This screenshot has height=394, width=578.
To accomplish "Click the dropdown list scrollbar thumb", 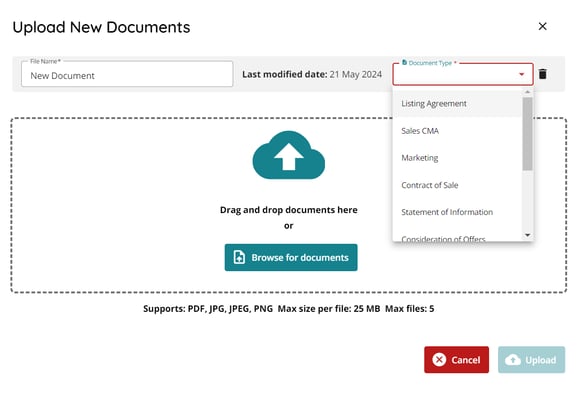I will [x=527, y=134].
